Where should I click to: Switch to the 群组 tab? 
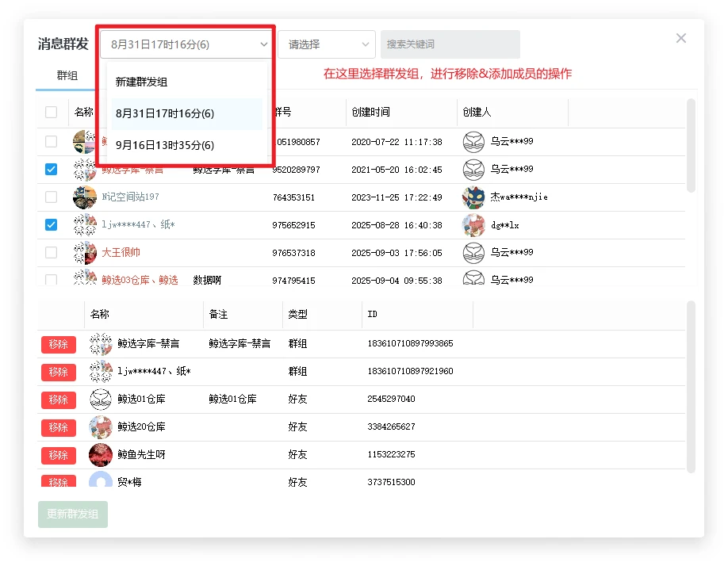point(67,76)
